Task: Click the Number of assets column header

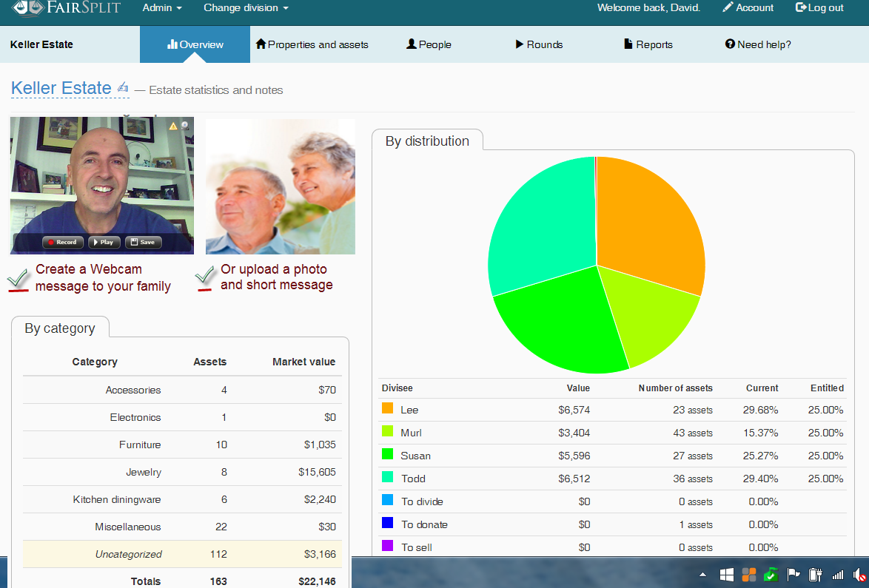Action: point(676,388)
